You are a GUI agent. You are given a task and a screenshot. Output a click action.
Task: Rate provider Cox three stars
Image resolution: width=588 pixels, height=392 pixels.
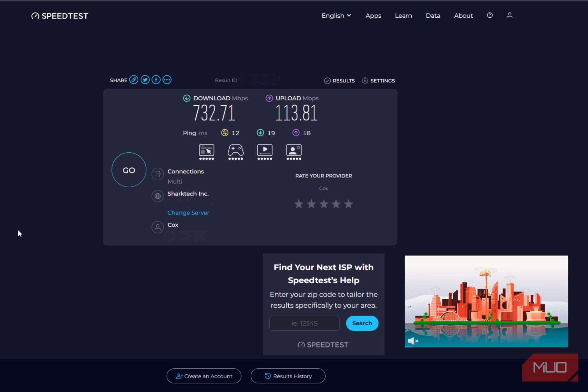point(324,204)
